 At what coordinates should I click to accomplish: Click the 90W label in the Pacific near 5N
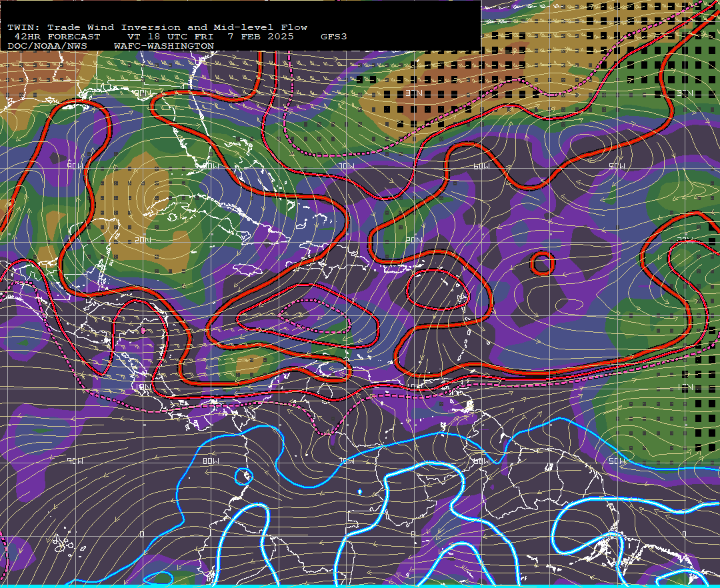point(75,461)
